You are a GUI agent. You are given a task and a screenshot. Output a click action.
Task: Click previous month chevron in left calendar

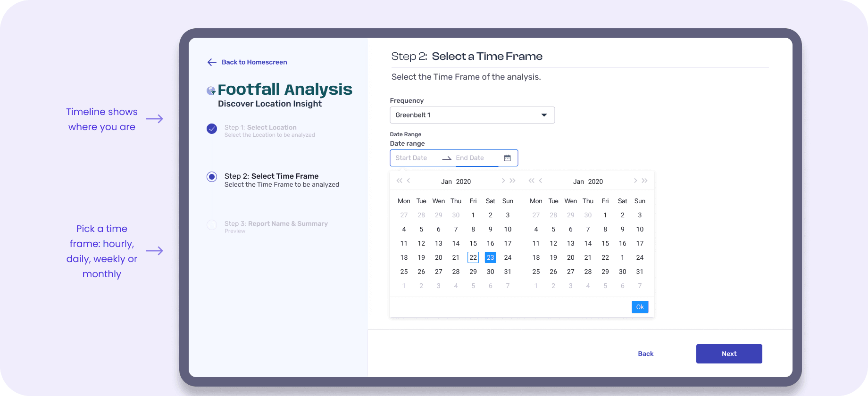click(409, 181)
